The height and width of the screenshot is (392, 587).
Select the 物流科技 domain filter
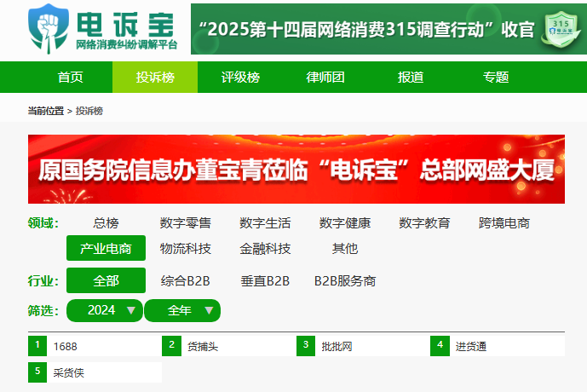tap(186, 248)
